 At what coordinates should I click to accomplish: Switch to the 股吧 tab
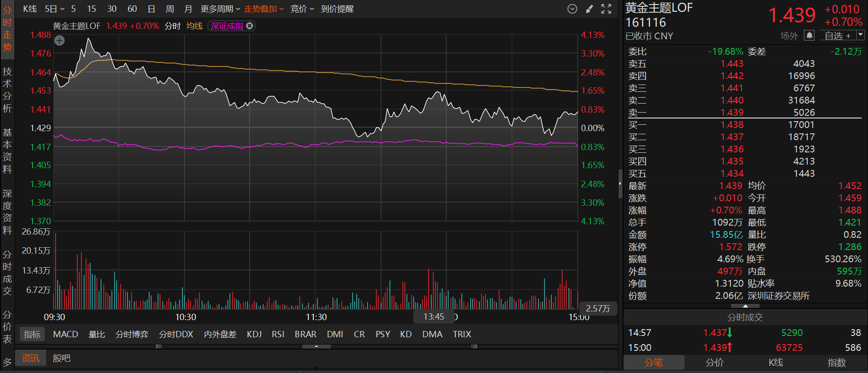pyautogui.click(x=61, y=358)
